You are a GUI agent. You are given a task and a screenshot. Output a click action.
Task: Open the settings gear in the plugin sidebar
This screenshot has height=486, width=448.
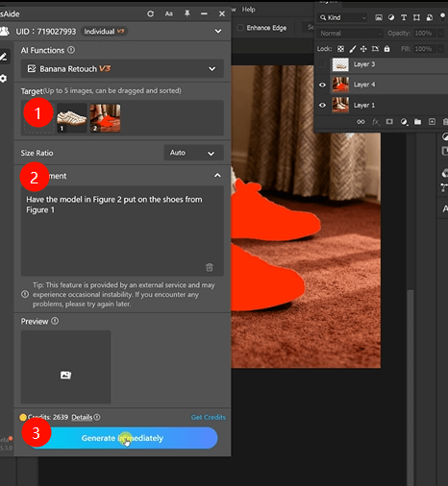(x=3, y=78)
